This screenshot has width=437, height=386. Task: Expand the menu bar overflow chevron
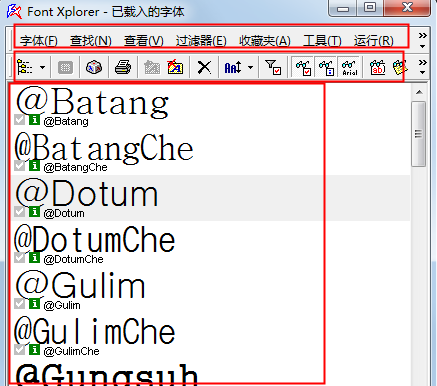click(x=423, y=40)
